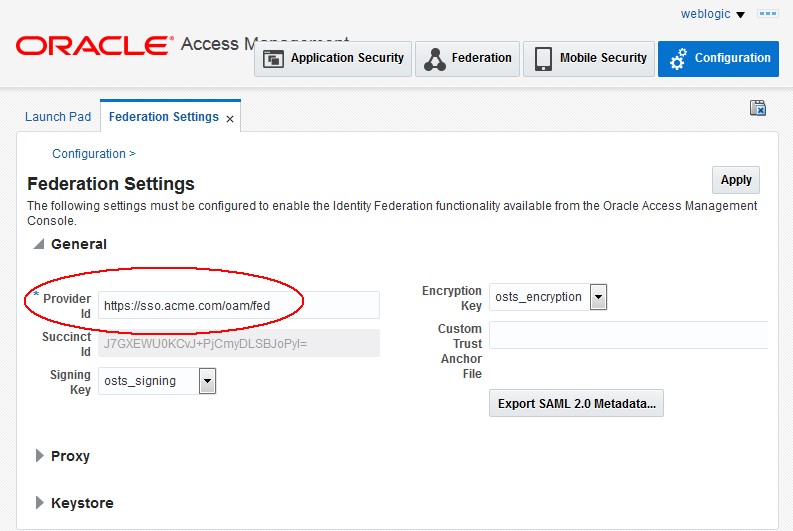Expand the Keystore section
The image size is (793, 531).
(39, 503)
